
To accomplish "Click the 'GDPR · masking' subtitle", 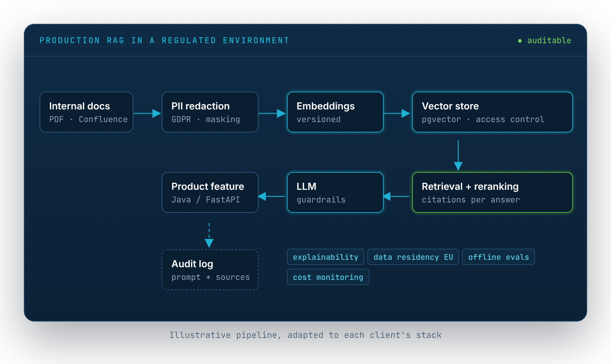I will coord(206,119).
